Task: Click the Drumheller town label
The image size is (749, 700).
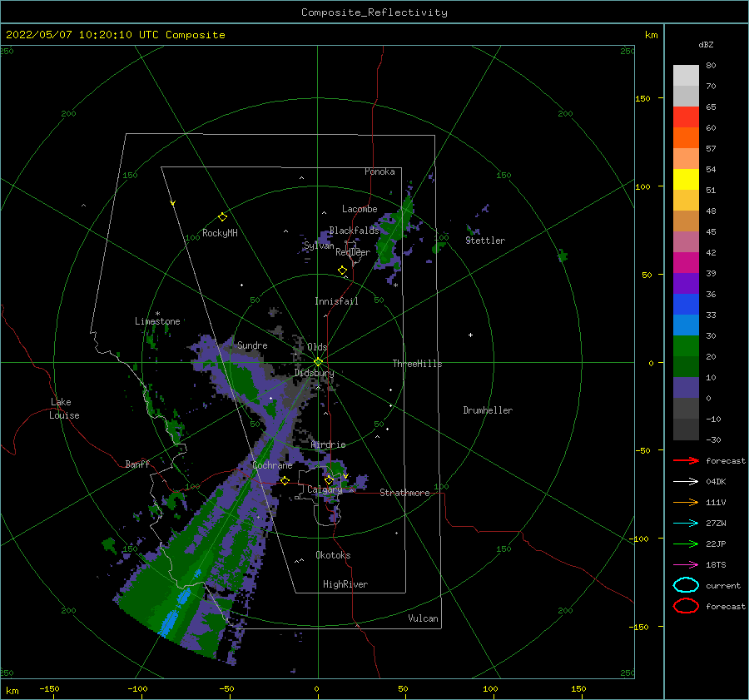Action: [488, 410]
